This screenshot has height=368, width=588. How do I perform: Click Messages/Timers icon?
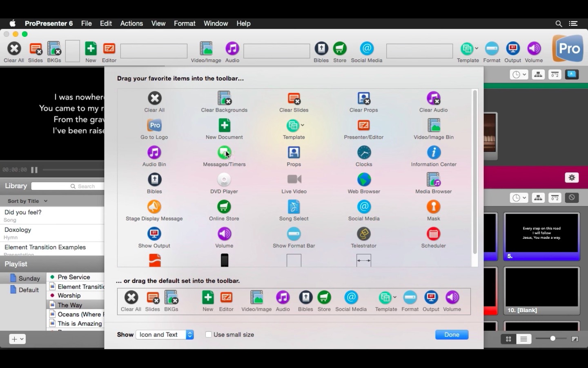(224, 153)
